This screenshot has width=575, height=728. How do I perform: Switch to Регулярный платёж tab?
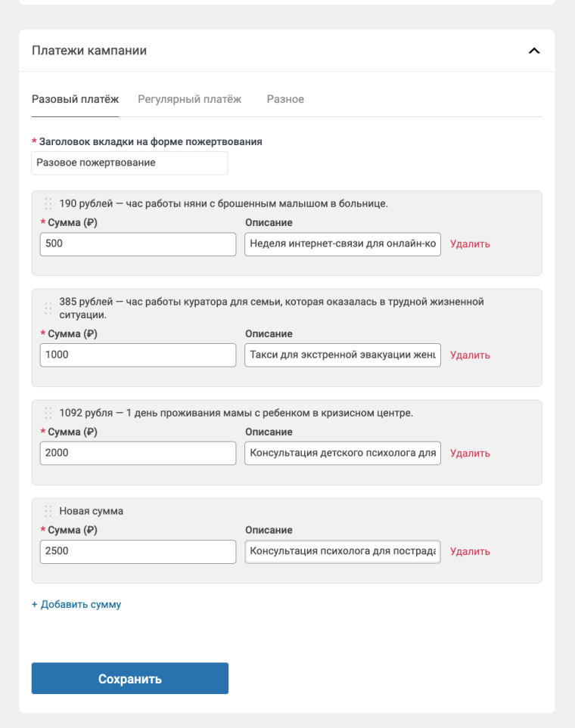[x=189, y=99]
